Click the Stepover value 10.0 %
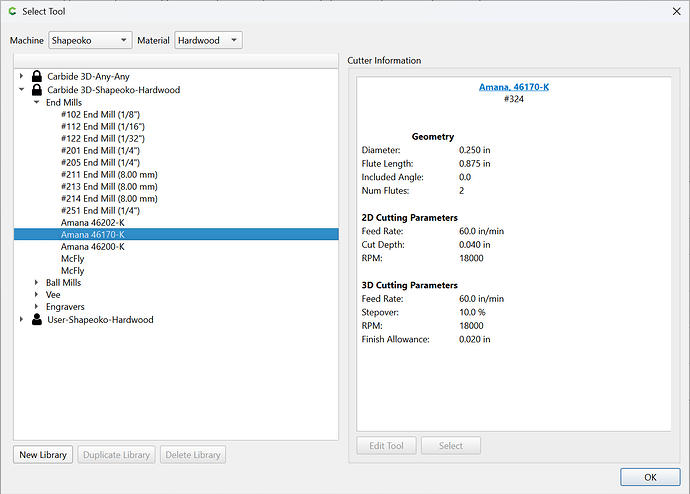The image size is (690, 494). pos(472,312)
